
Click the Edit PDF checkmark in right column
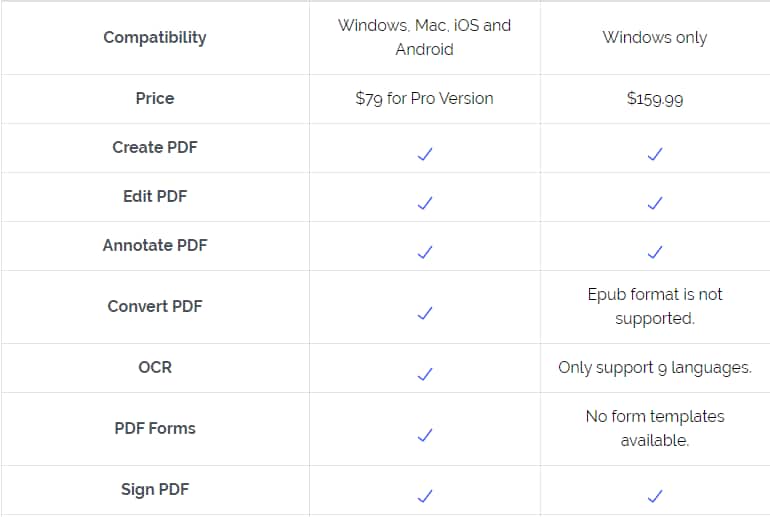tap(655, 203)
